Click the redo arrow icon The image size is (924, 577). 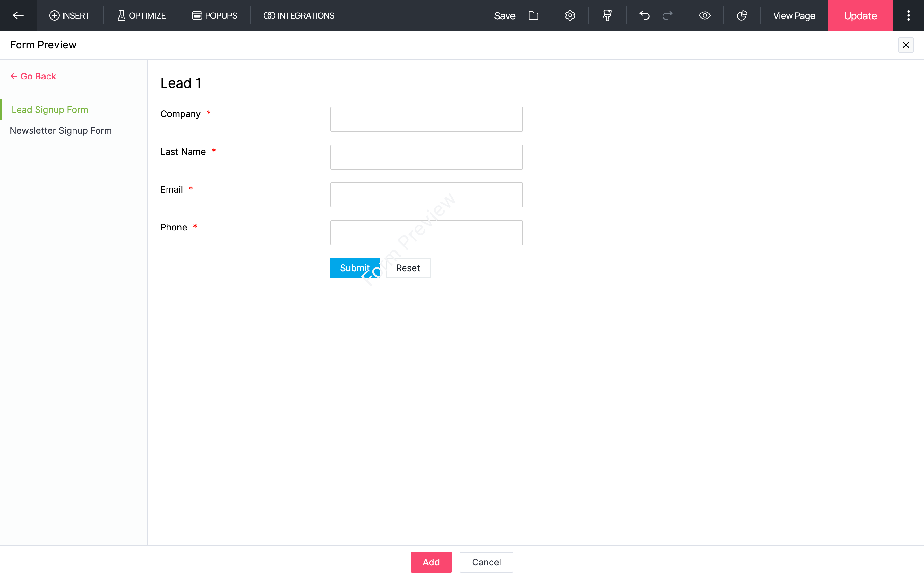coord(667,15)
